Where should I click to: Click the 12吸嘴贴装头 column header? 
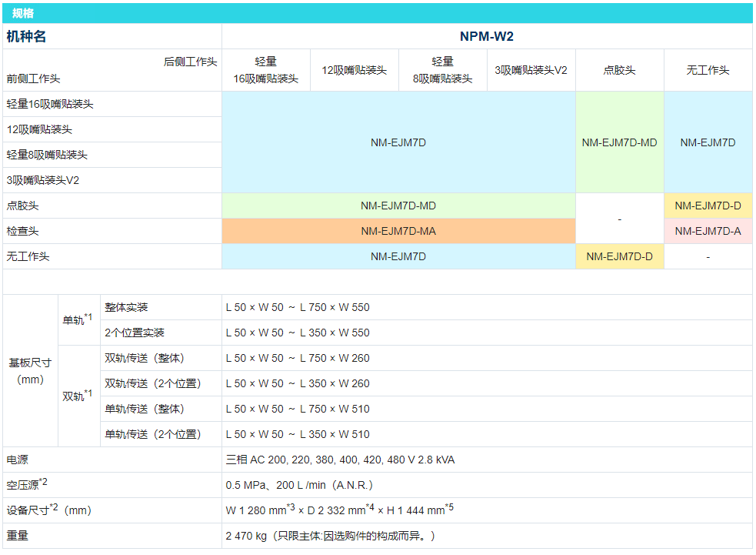point(355,70)
